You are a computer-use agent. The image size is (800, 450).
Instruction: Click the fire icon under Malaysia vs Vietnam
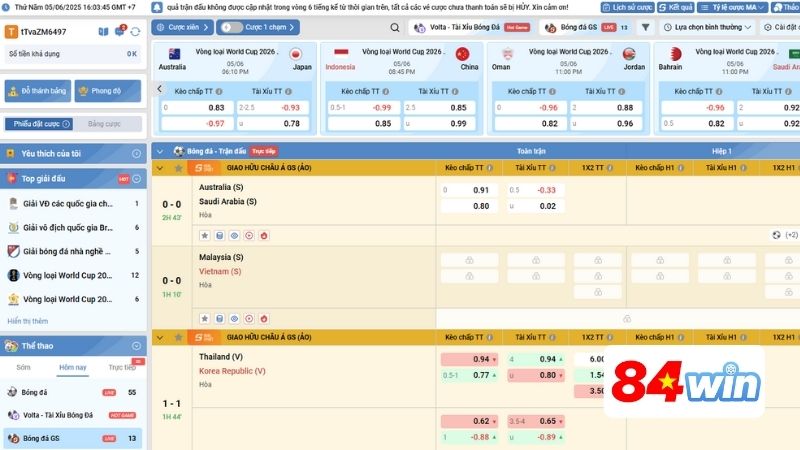(265, 320)
